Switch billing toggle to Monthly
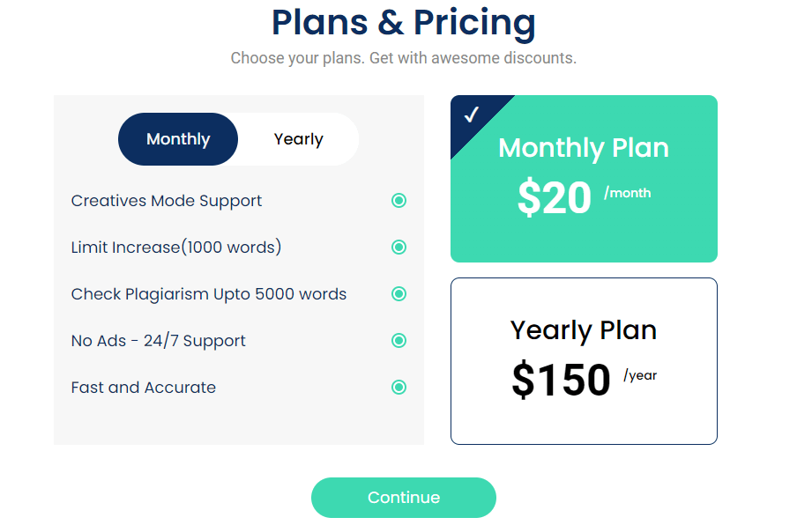The height and width of the screenshot is (525, 812). click(178, 139)
